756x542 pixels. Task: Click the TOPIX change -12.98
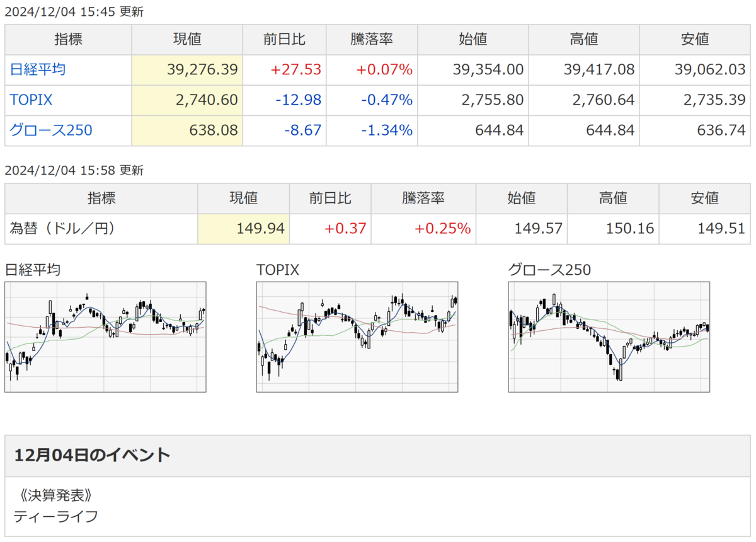coord(299,100)
